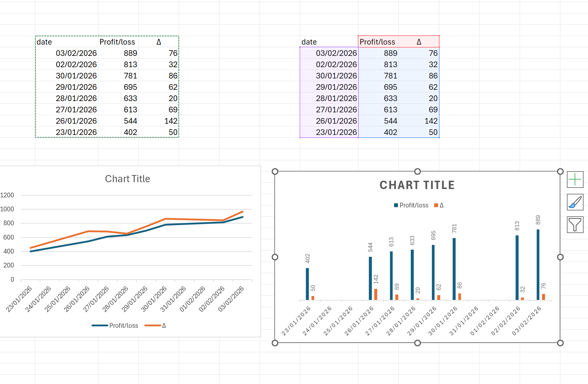Open the Chart Filters funnel button
Viewport: 588px width, 384px height.
coord(575,225)
